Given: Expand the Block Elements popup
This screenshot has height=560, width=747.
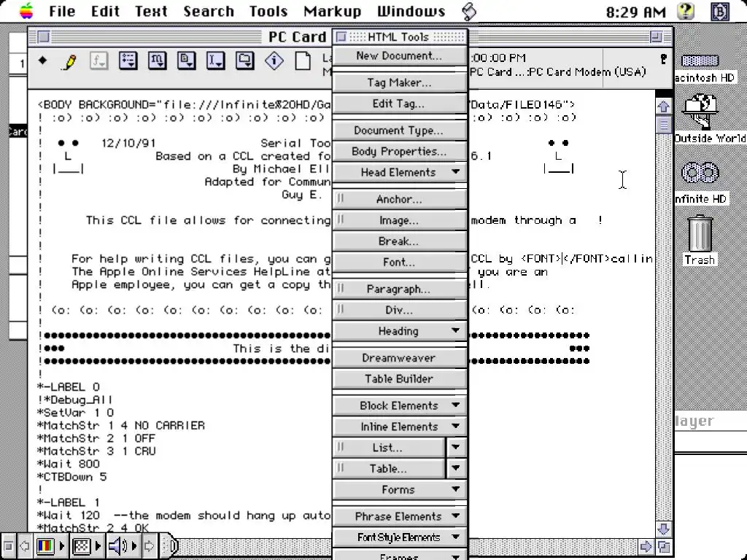Looking at the screenshot, I should (x=399, y=405).
